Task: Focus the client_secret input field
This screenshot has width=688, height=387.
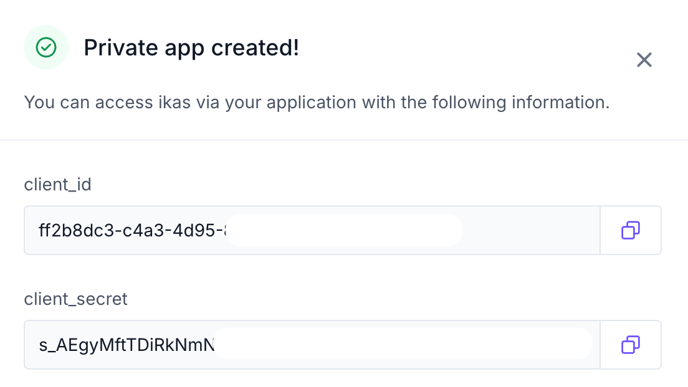Action: 312,344
